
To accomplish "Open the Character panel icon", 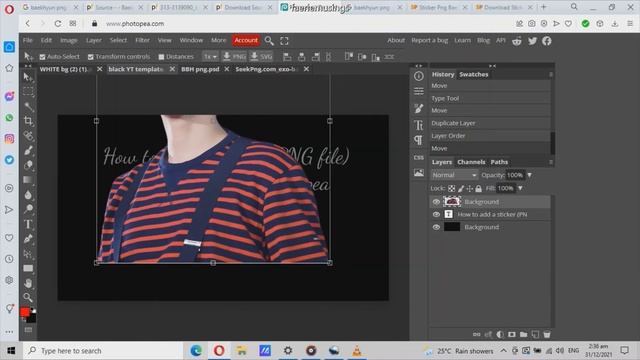I will click(x=419, y=125).
